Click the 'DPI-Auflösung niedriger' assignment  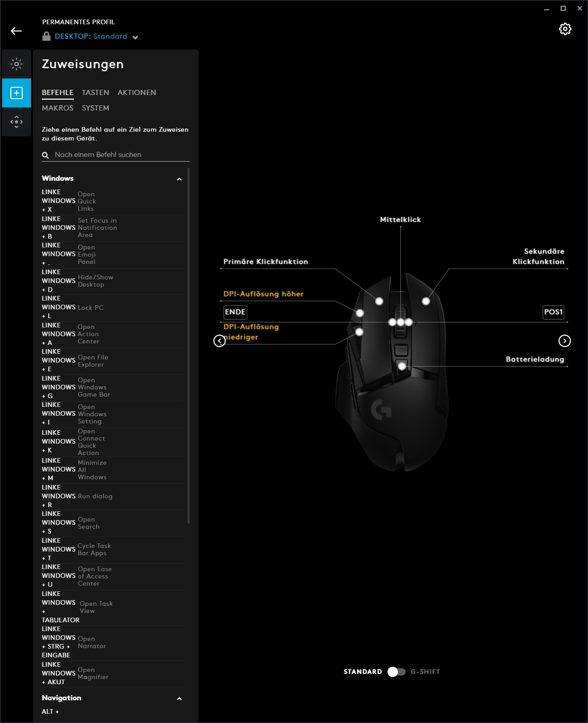[251, 332]
